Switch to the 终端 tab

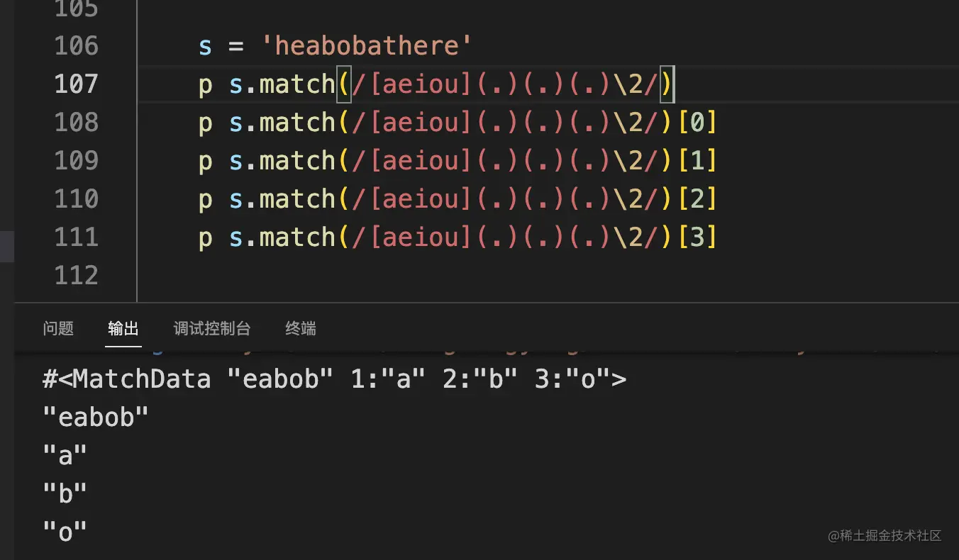tap(301, 328)
